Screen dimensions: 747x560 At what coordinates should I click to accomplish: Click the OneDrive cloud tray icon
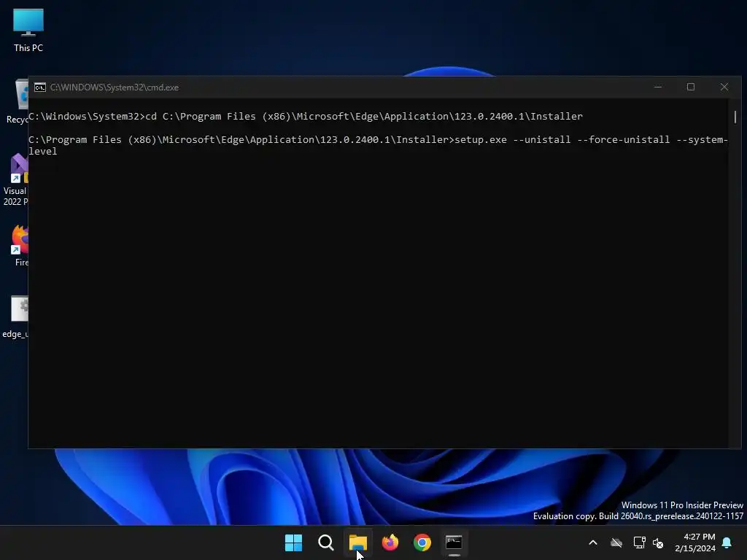tap(616, 542)
